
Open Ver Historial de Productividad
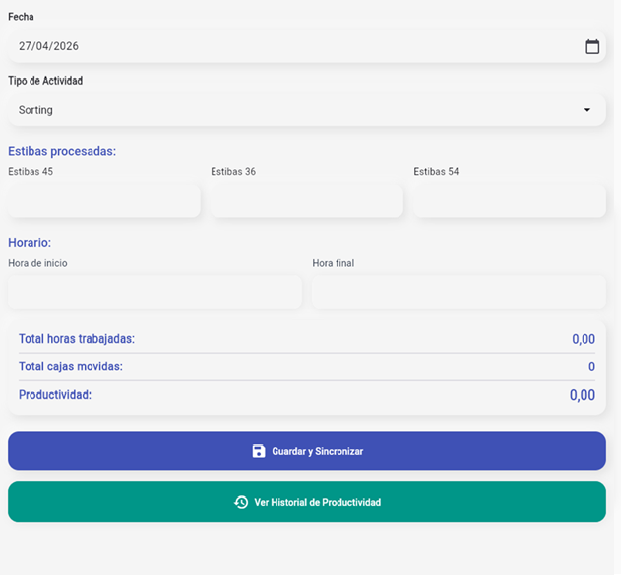307,502
